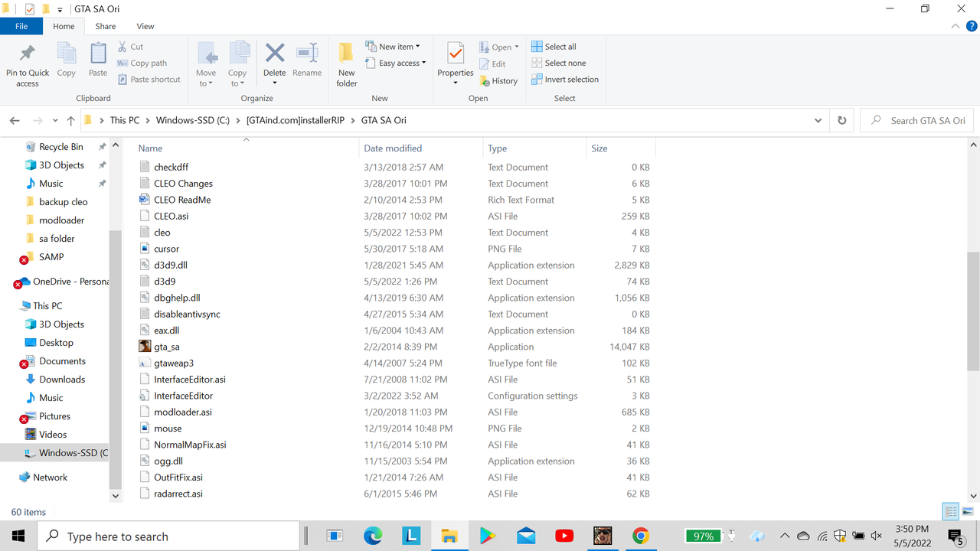This screenshot has height=551, width=980.
Task: Select the NormalMapFix.asi file
Action: 190,445
